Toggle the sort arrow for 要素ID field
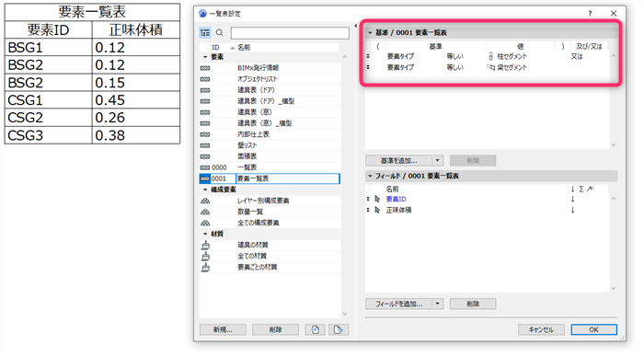The image size is (644, 356). [572, 199]
